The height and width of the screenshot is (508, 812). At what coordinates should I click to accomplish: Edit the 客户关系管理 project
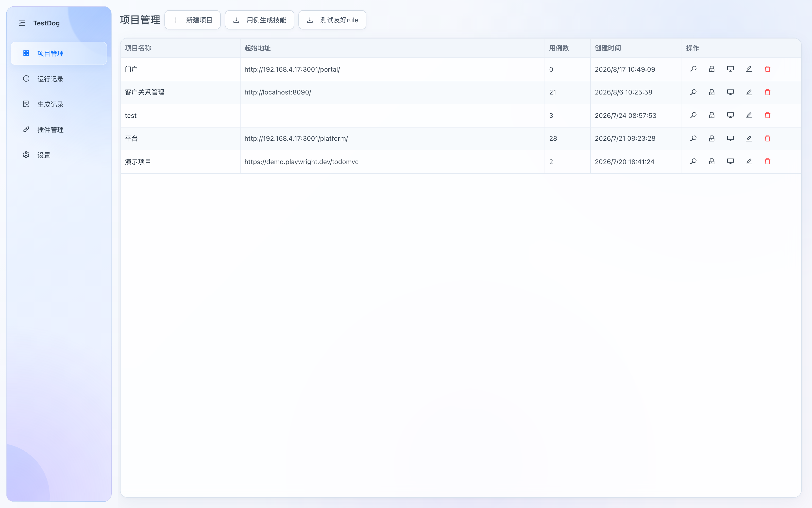(749, 92)
